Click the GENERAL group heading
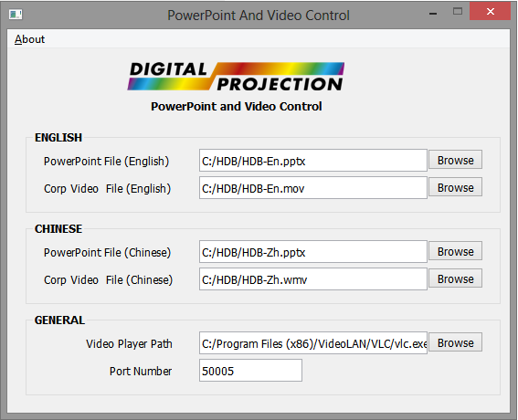 tap(59, 320)
